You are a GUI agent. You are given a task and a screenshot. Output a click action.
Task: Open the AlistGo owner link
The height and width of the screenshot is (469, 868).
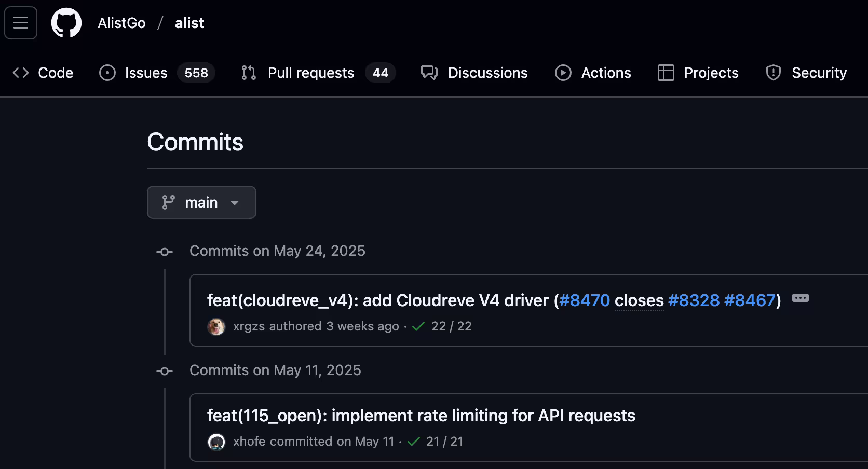(121, 23)
